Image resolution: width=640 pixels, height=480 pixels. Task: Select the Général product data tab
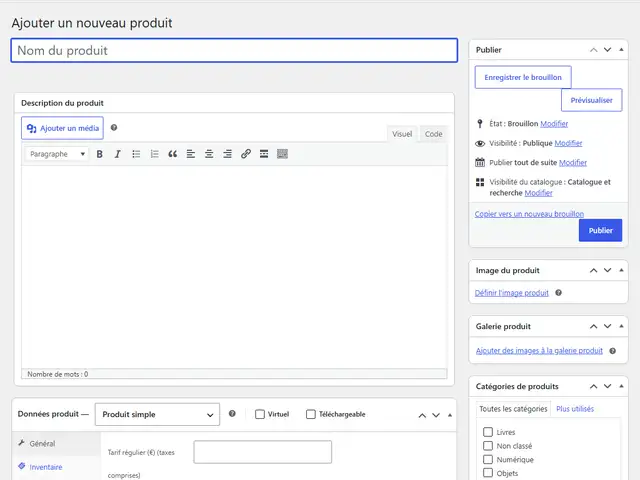point(56,443)
